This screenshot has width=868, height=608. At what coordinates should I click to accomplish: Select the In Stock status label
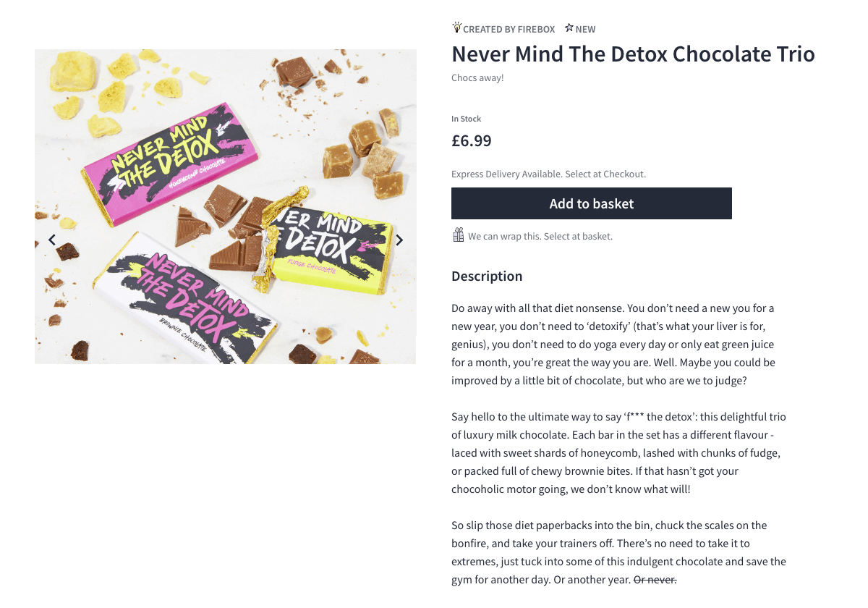pos(466,118)
